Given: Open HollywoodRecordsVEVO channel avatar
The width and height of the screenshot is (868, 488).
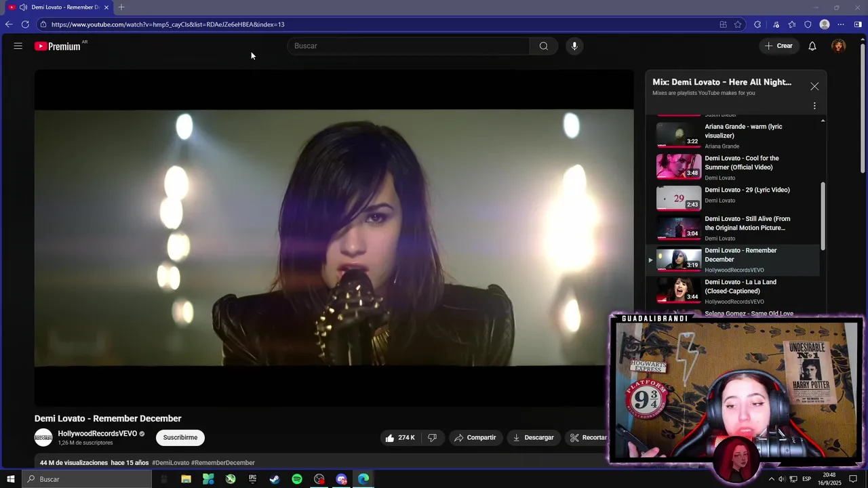Looking at the screenshot, I should (43, 438).
